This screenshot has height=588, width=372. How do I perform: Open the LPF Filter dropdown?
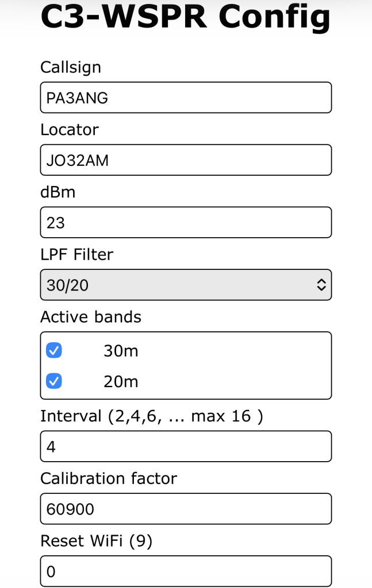(x=186, y=285)
